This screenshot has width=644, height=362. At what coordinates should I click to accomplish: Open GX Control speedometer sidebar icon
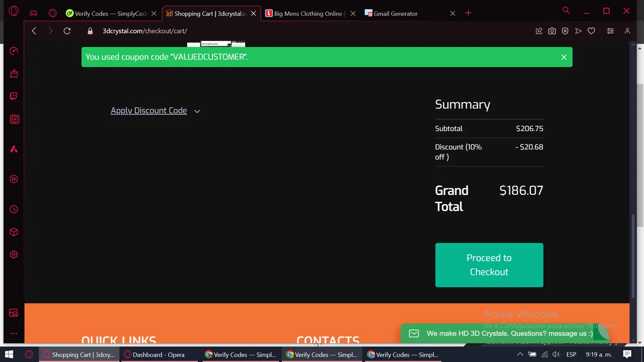tap(14, 51)
